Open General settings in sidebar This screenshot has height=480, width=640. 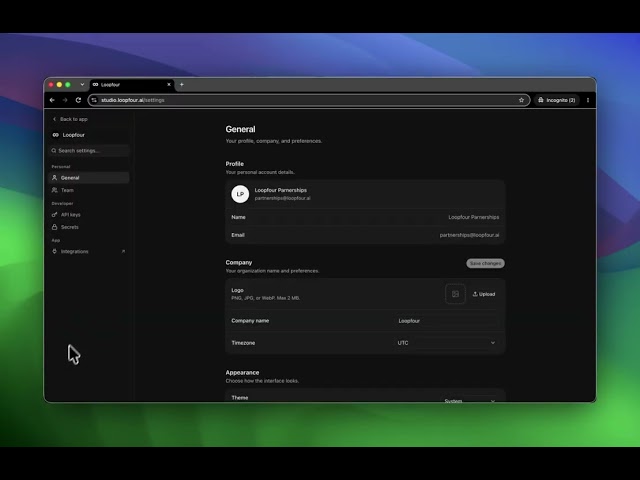[x=89, y=178]
